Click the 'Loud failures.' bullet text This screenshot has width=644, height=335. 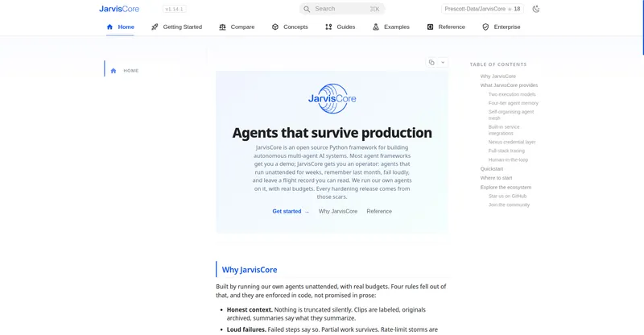click(x=246, y=329)
